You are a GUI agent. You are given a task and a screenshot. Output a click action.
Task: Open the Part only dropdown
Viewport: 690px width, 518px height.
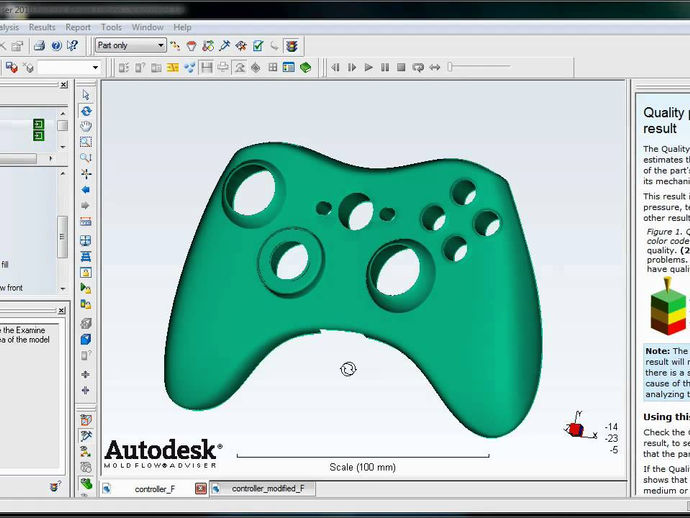(x=131, y=45)
